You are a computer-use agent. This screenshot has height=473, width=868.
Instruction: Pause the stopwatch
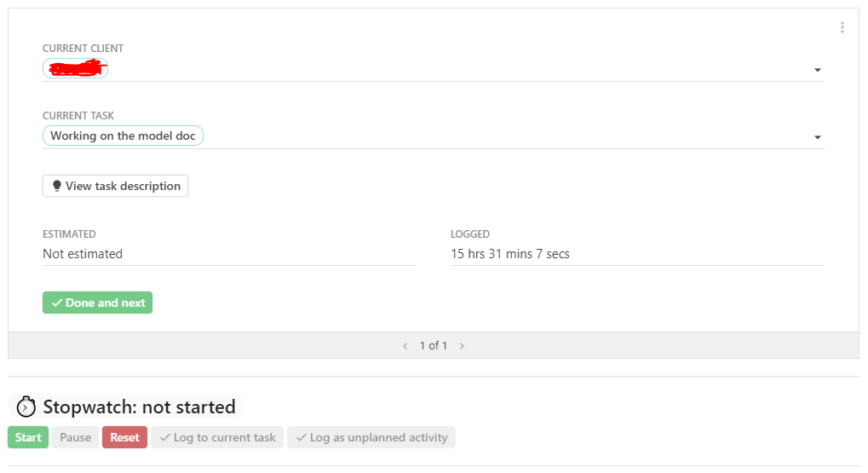[x=75, y=437]
